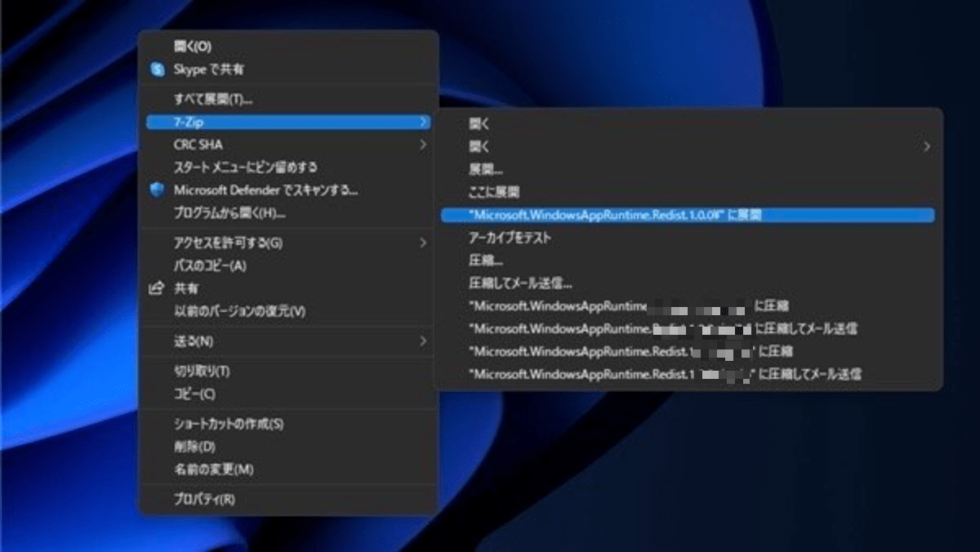Screen dimensions: 980x552
Task: Click the Skype icon beside Skype で共有
Action: pyautogui.click(x=158, y=70)
